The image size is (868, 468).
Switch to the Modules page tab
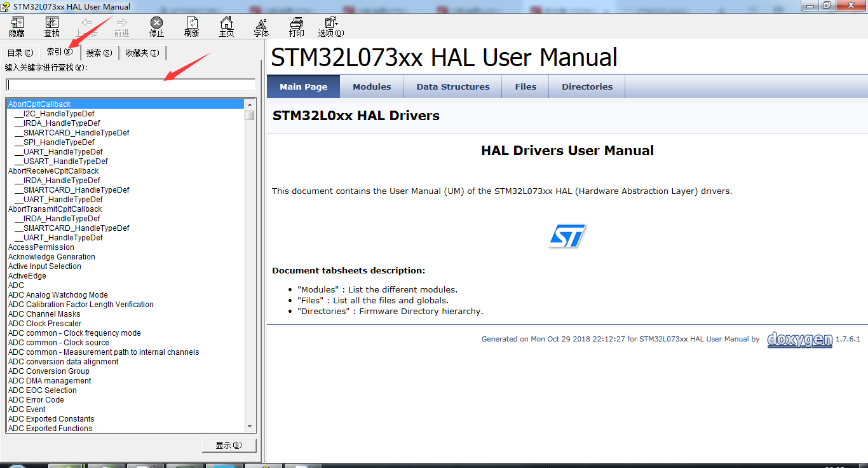click(371, 86)
